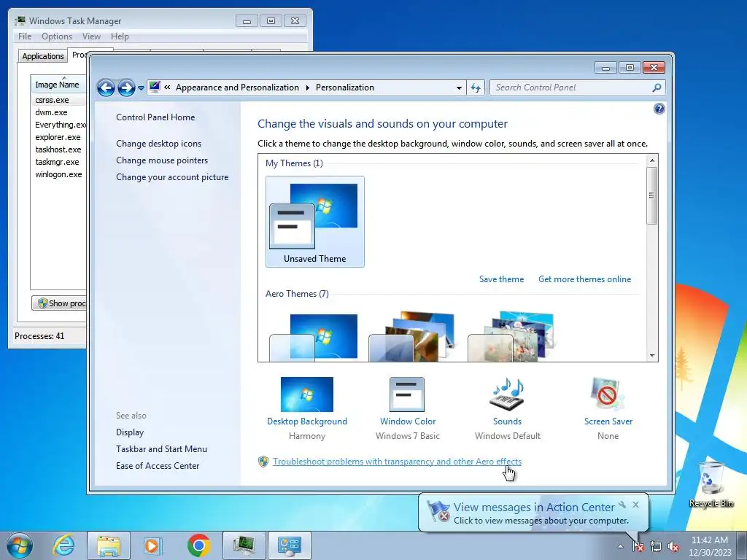747x560 pixels.
Task: Click Control Panel taskbar button
Action: 289,545
